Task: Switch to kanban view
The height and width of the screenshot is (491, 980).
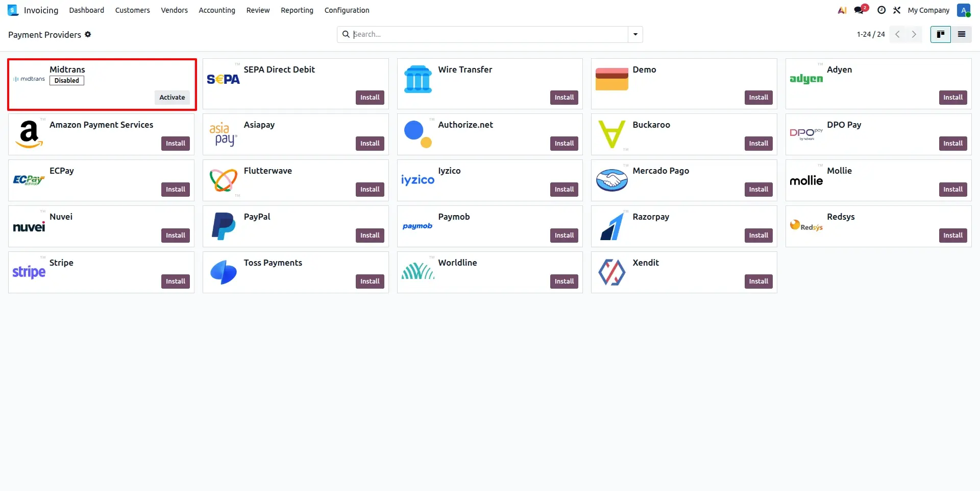Action: point(940,34)
